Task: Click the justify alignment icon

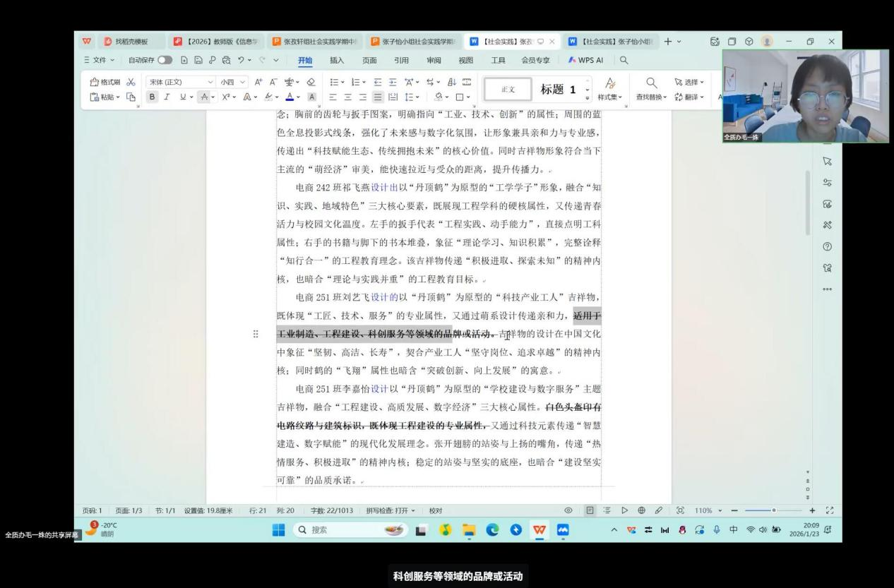Action: [378, 97]
